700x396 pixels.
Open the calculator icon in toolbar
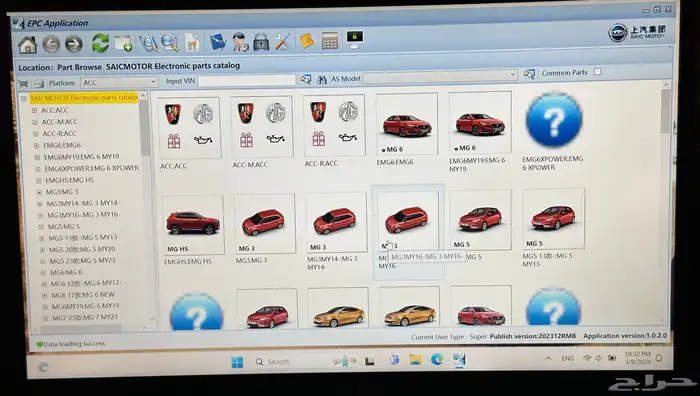tap(330, 41)
